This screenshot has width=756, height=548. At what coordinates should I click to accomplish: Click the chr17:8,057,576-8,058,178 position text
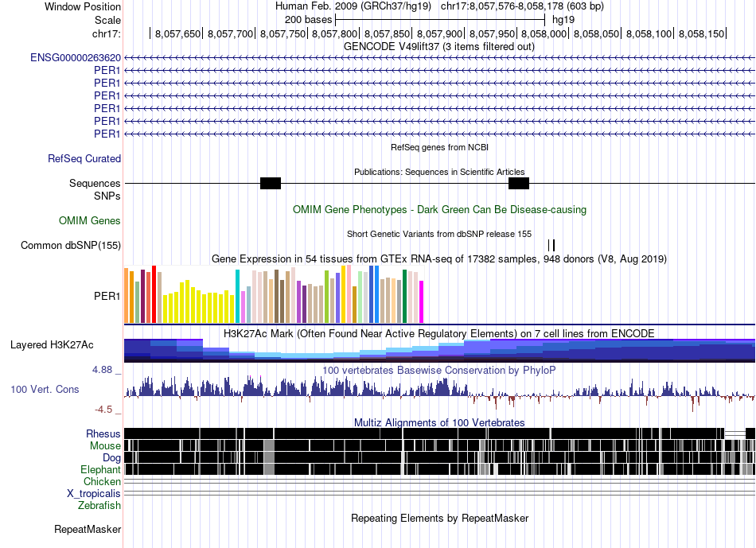click(x=522, y=6)
